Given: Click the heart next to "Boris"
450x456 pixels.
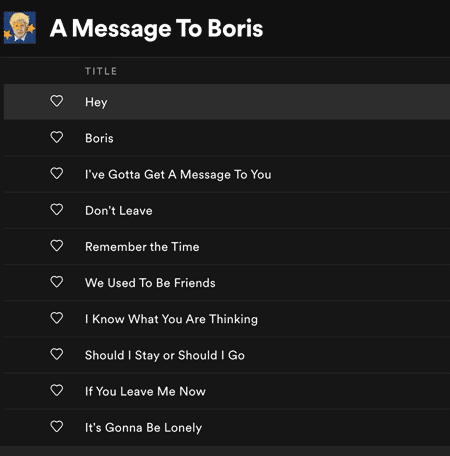Looking at the screenshot, I should pyautogui.click(x=57, y=137).
